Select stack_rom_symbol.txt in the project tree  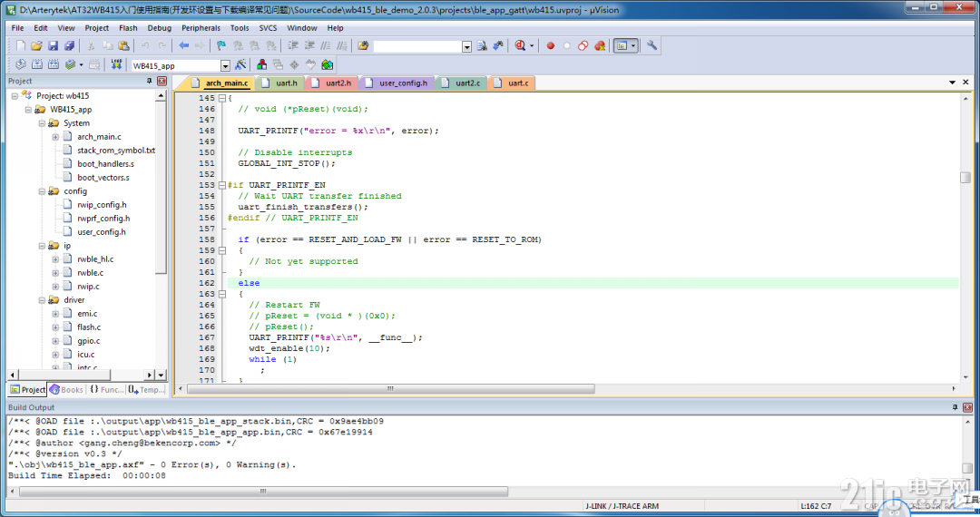click(115, 151)
